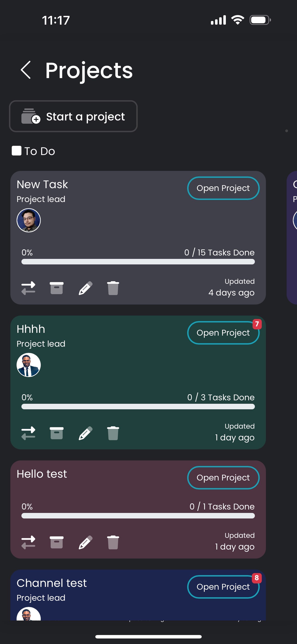This screenshot has width=297, height=644.
Task: Tap the Wi-Fi status icon
Action: tap(238, 20)
